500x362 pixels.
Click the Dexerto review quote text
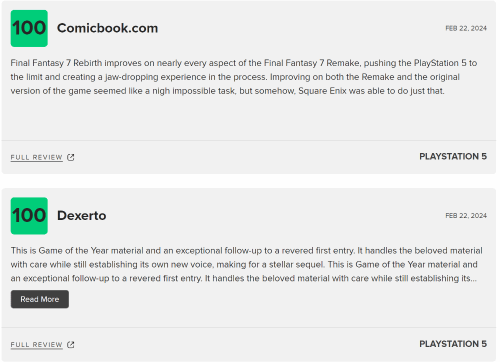246,264
